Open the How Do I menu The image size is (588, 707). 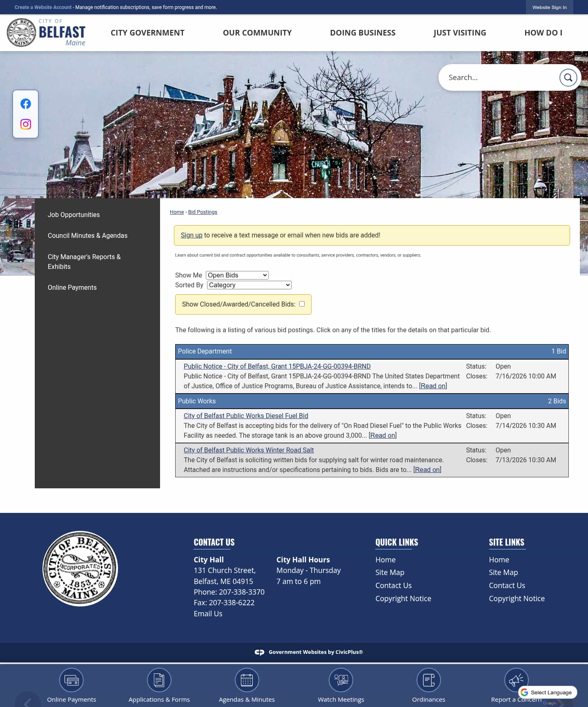click(x=543, y=33)
